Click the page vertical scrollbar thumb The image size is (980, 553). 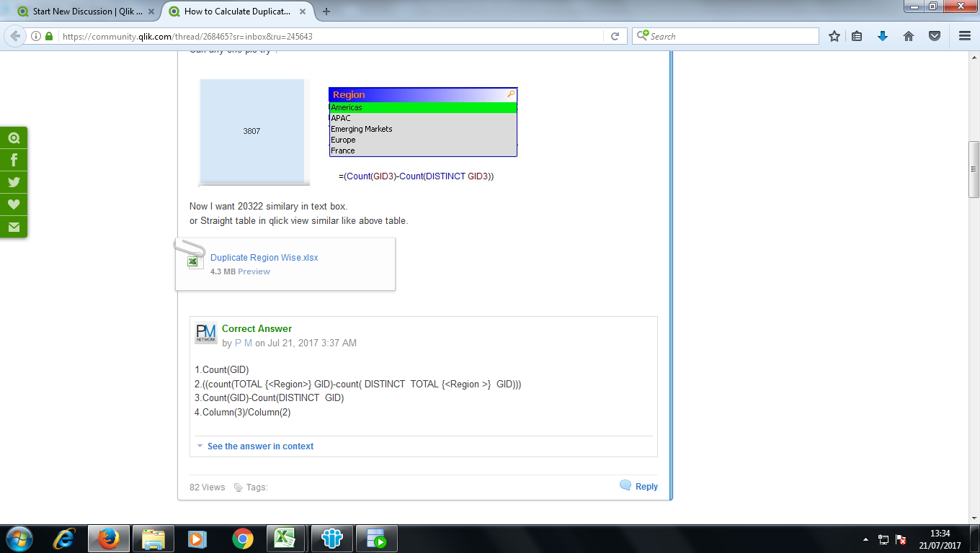974,169
